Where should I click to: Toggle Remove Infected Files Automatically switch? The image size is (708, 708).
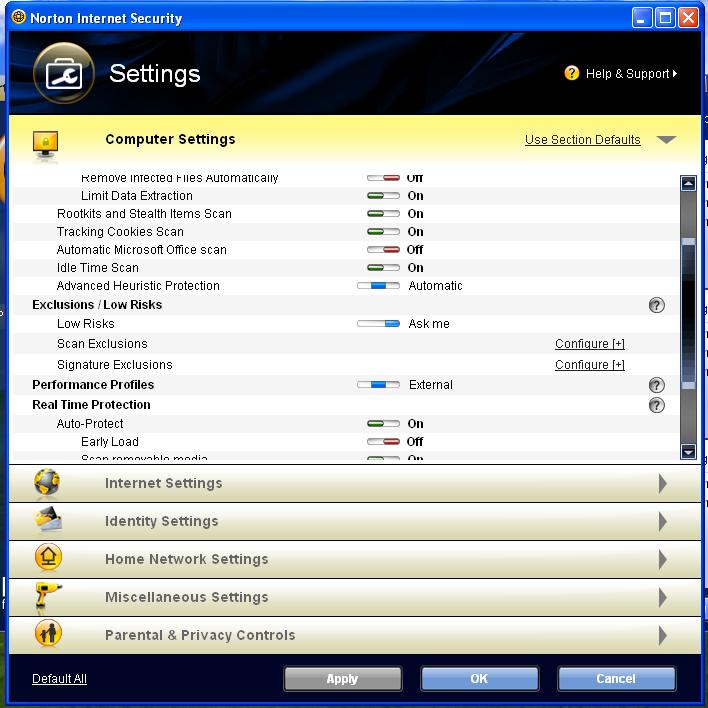click(383, 178)
